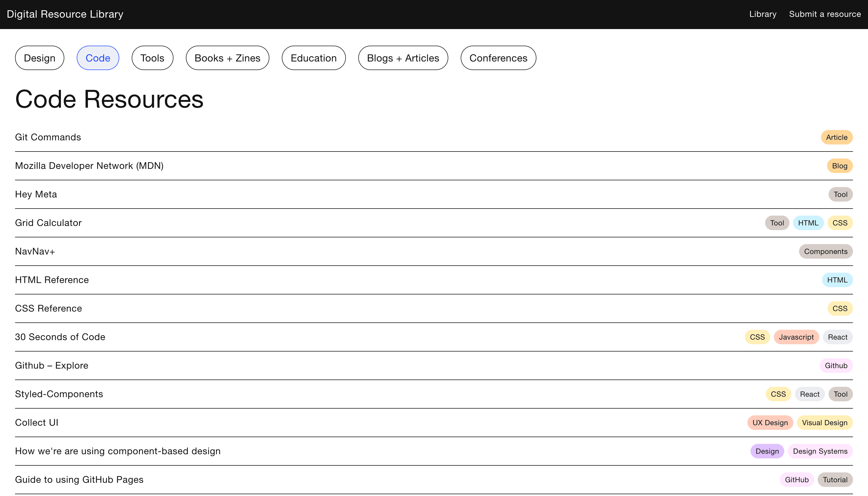The height and width of the screenshot is (496, 868).
Task: Click the Javascript tag on 30 Seconds of Code
Action: tap(796, 337)
